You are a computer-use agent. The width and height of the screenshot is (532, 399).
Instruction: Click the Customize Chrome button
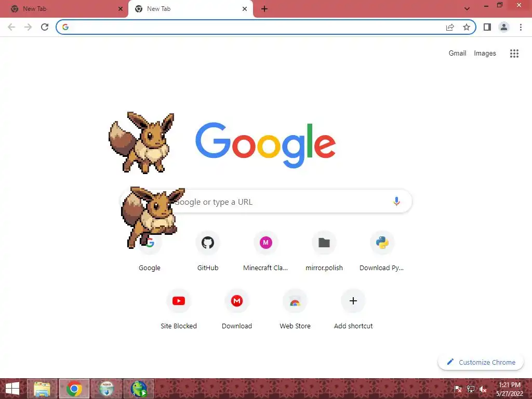(481, 362)
